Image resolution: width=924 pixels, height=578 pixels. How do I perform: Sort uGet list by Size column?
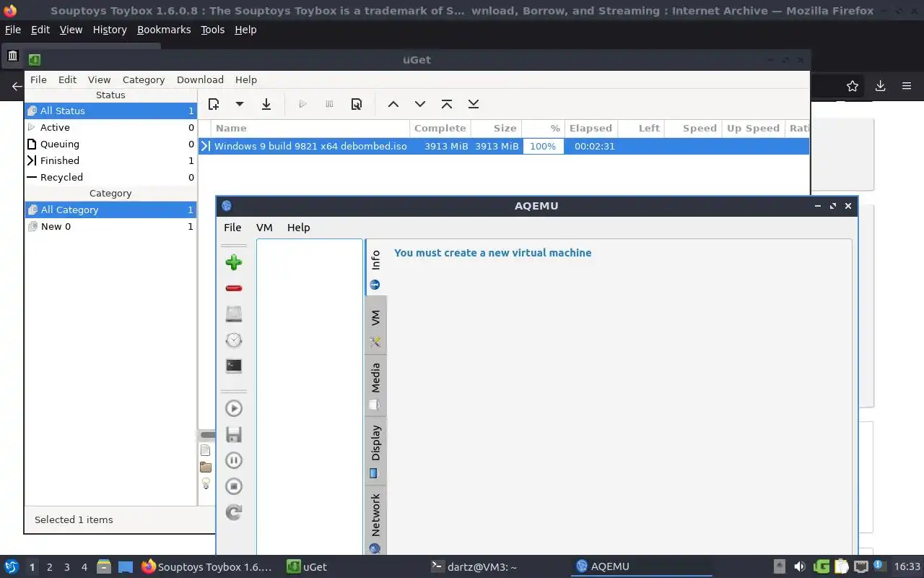coord(497,128)
